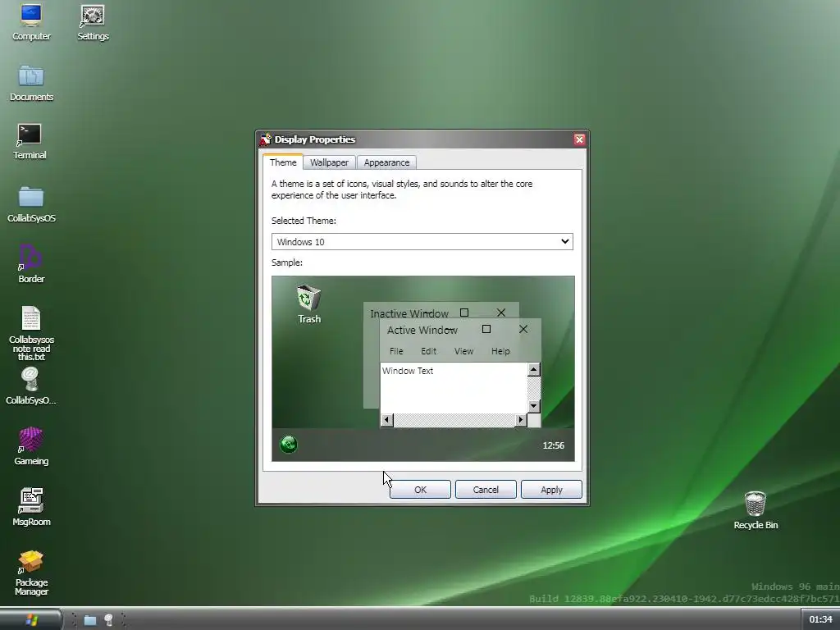The width and height of the screenshot is (840, 630).
Task: Click the File menu in sample window
Action: 396,351
